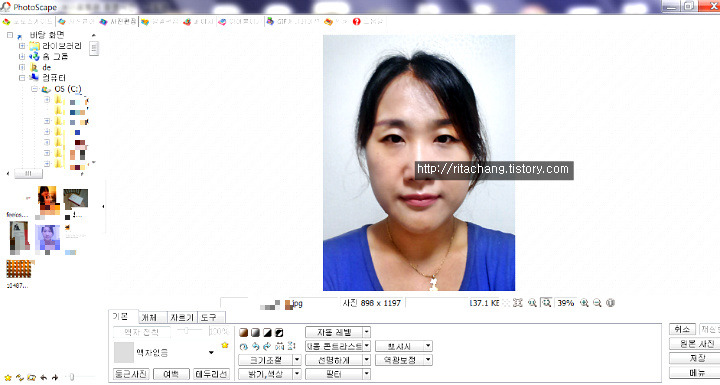Toggle the pressed zoom-fit magnifier button
Image resolution: width=720 pixels, height=385 pixels.
click(x=546, y=303)
